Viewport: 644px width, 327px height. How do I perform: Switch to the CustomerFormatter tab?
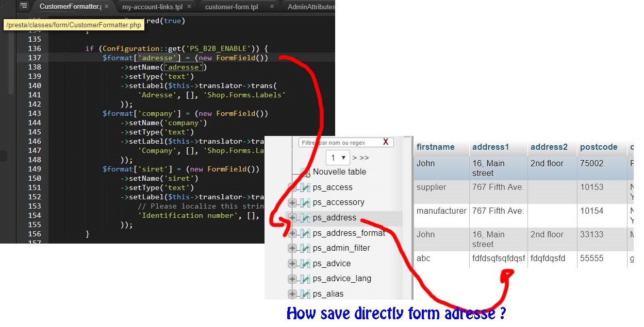click(70, 7)
